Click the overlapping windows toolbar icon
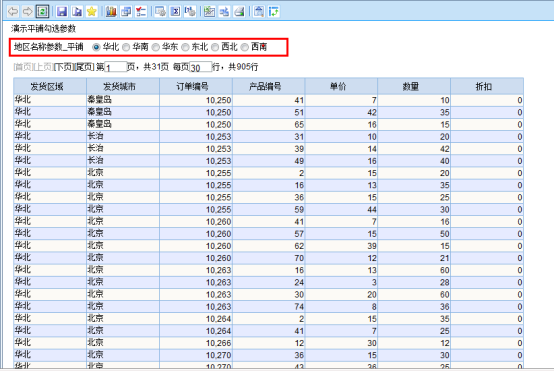 coord(126,12)
